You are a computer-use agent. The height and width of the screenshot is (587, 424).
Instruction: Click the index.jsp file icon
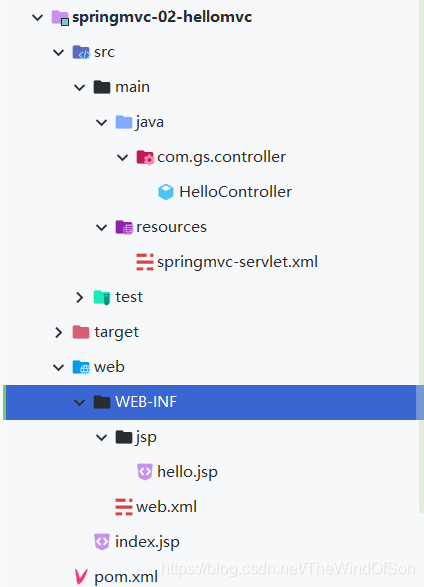pyautogui.click(x=102, y=542)
